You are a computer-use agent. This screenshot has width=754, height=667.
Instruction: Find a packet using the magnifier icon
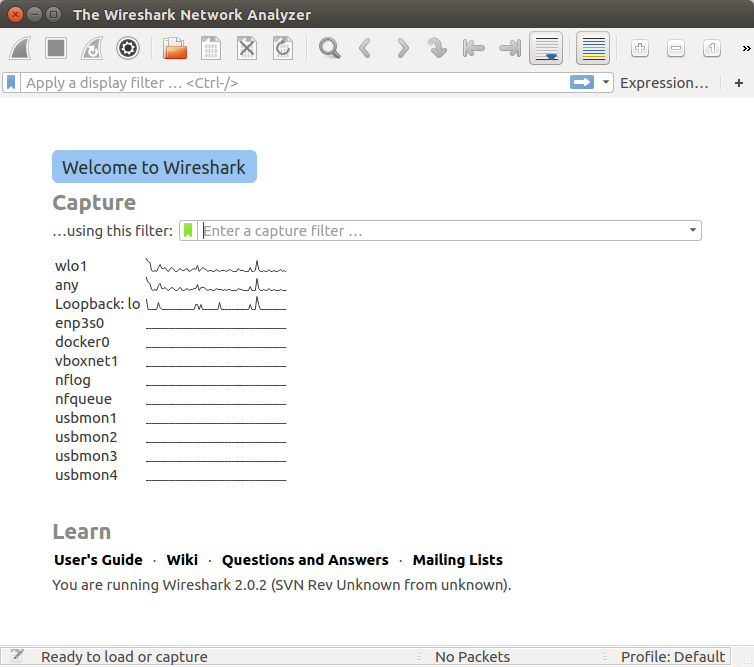click(x=329, y=48)
